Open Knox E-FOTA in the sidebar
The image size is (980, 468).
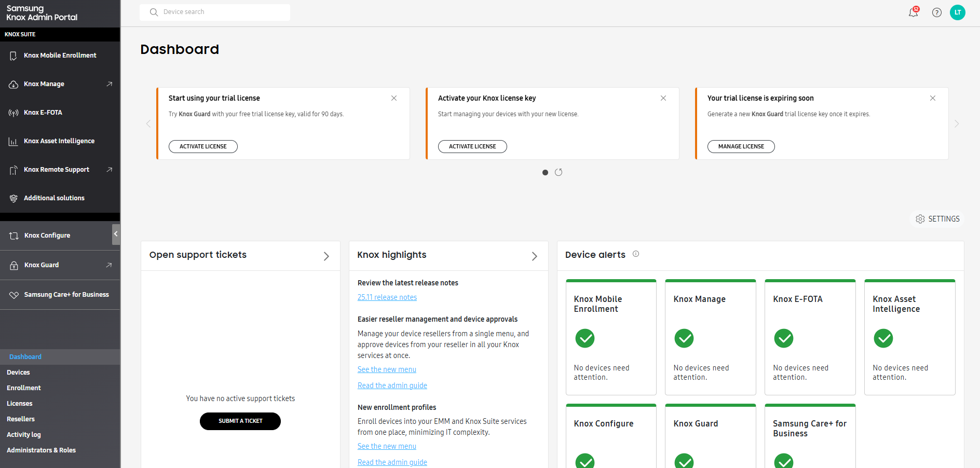coord(60,113)
